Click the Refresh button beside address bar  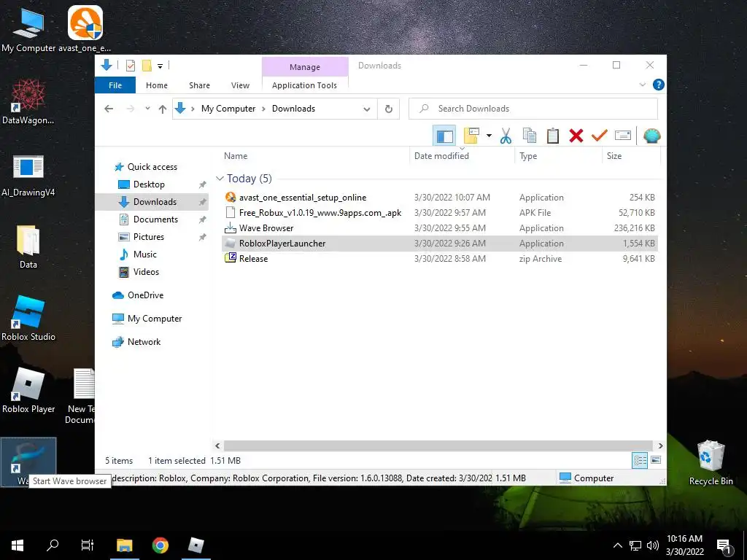[x=389, y=109]
